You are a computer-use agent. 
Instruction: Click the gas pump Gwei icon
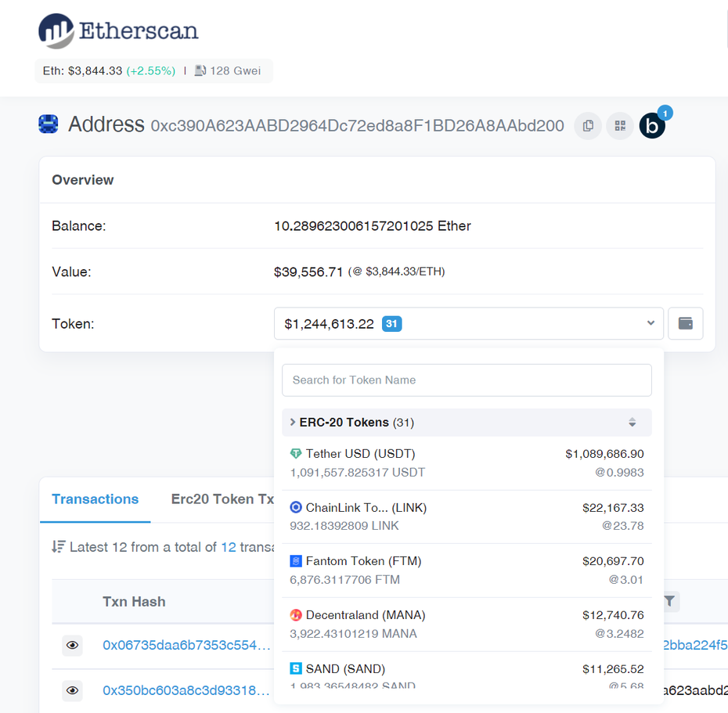(200, 70)
